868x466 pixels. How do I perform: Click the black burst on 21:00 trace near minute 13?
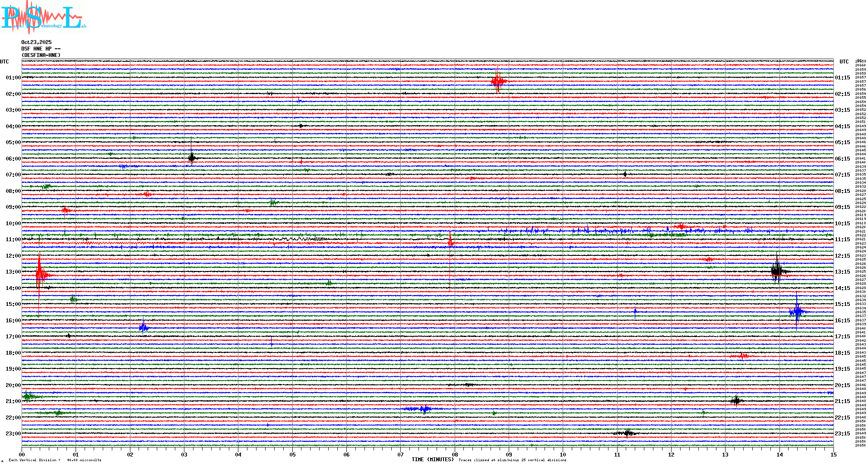[x=736, y=401]
